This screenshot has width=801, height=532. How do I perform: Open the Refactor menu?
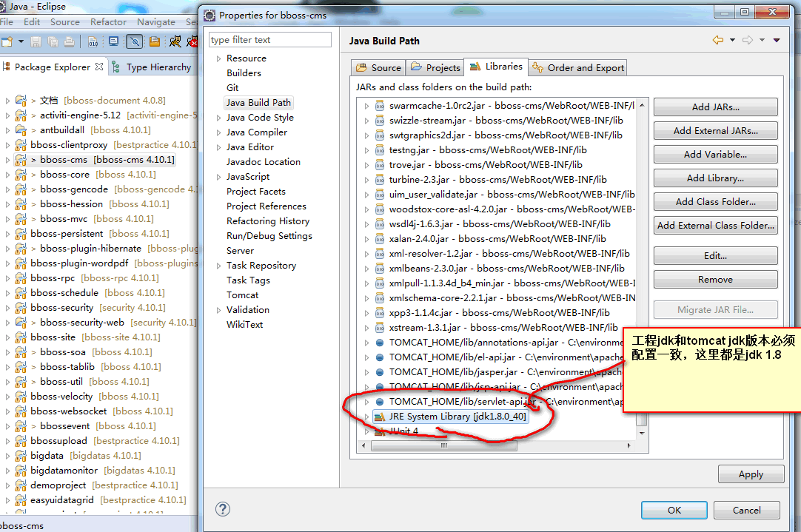click(x=108, y=22)
